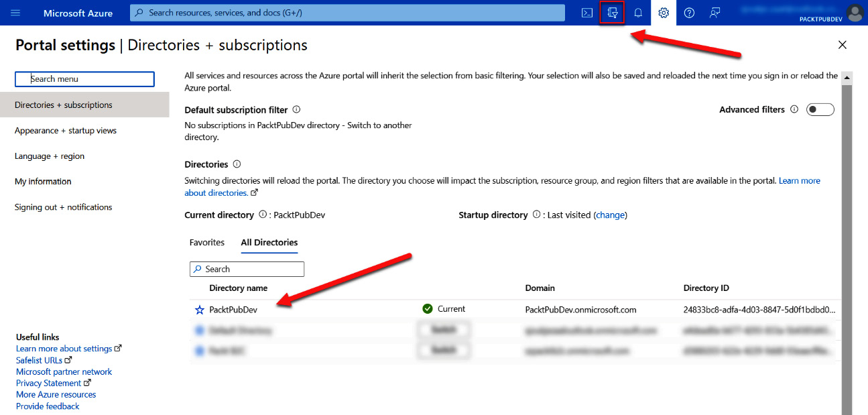The image size is (868, 415).
Task: Sort by the Domain column header
Action: click(x=540, y=288)
